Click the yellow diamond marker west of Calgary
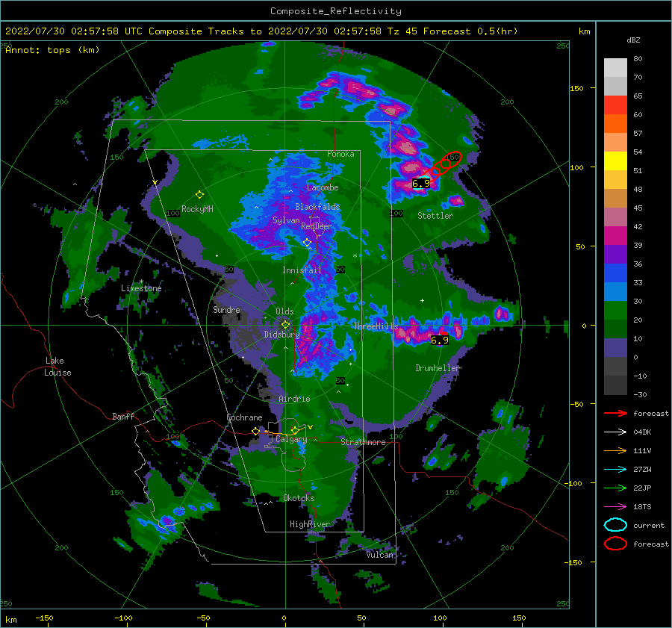This screenshot has width=672, height=628. pyautogui.click(x=256, y=431)
